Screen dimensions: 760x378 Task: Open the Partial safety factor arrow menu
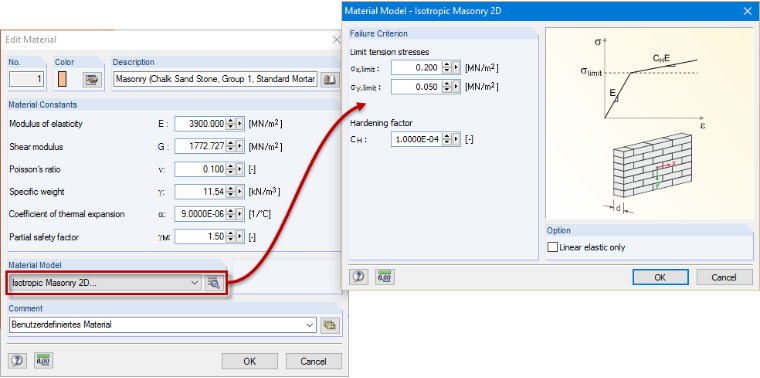point(239,237)
